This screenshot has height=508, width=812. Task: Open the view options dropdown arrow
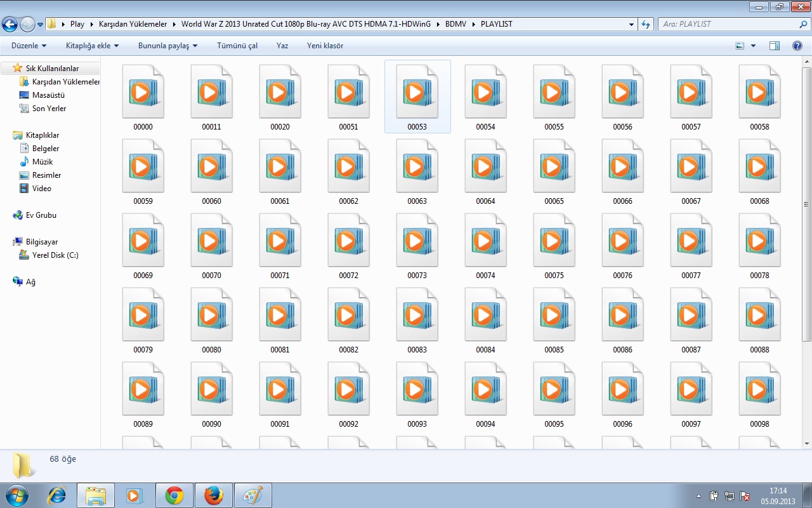754,46
